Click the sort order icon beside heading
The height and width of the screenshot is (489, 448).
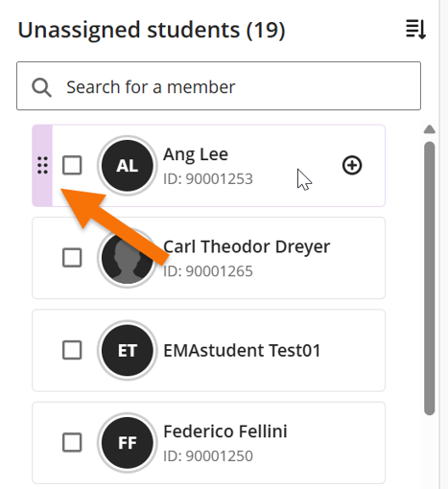tap(415, 30)
